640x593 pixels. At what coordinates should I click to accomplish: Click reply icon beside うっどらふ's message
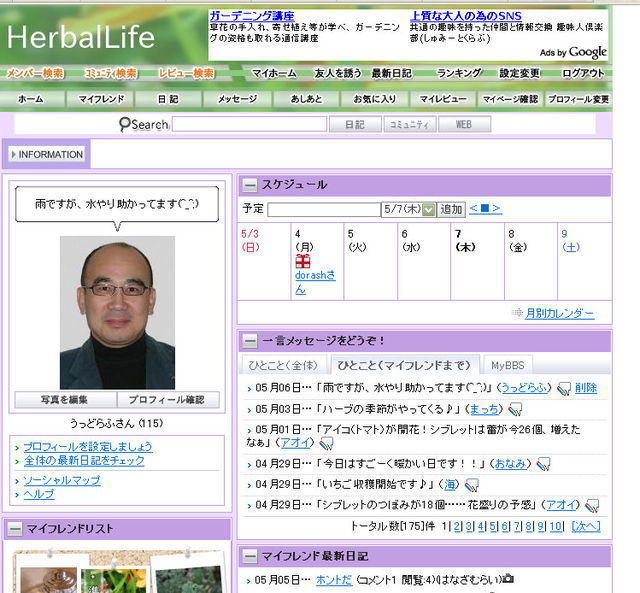pos(564,388)
